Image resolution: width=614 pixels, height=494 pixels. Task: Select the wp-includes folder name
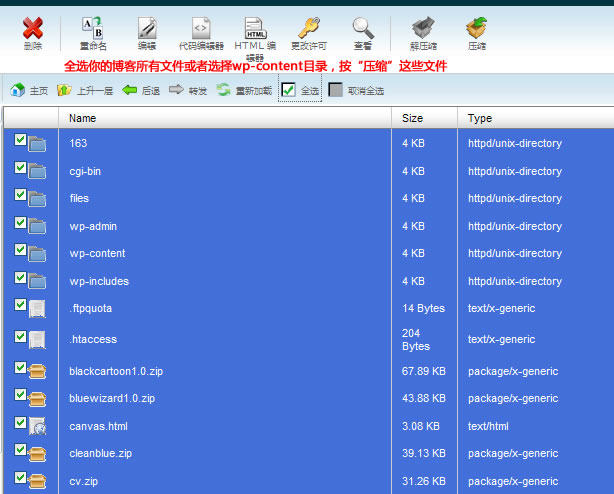[99, 281]
